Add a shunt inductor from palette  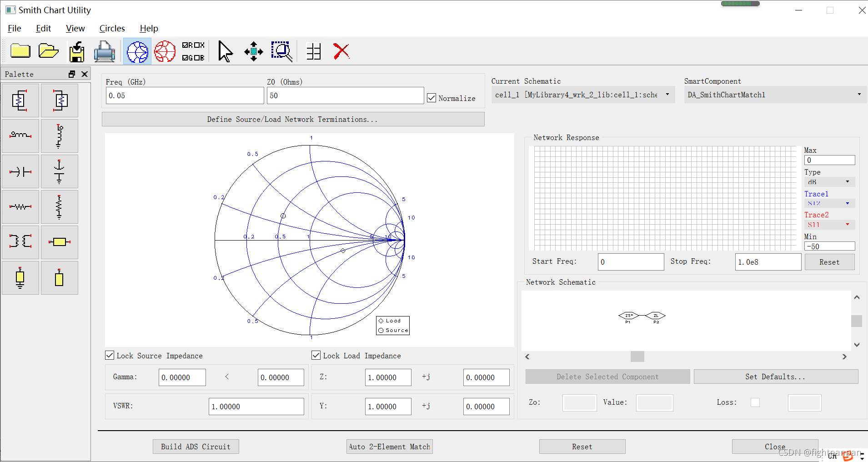coord(60,136)
